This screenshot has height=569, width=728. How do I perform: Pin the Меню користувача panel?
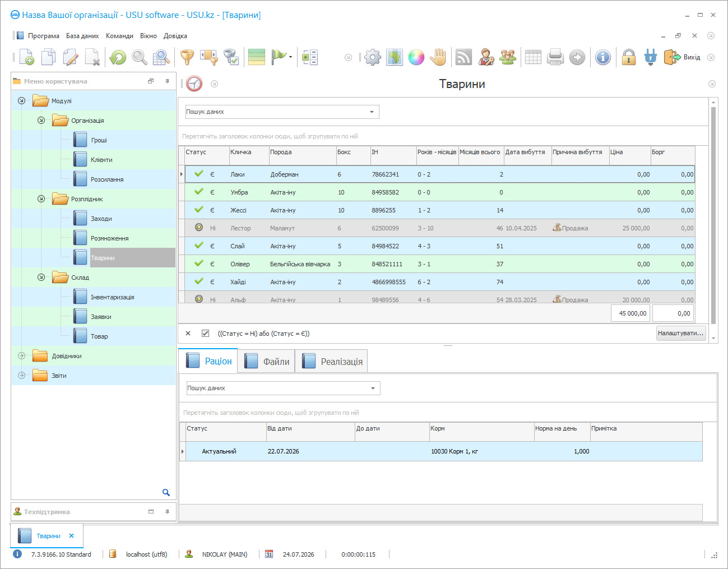[167, 81]
